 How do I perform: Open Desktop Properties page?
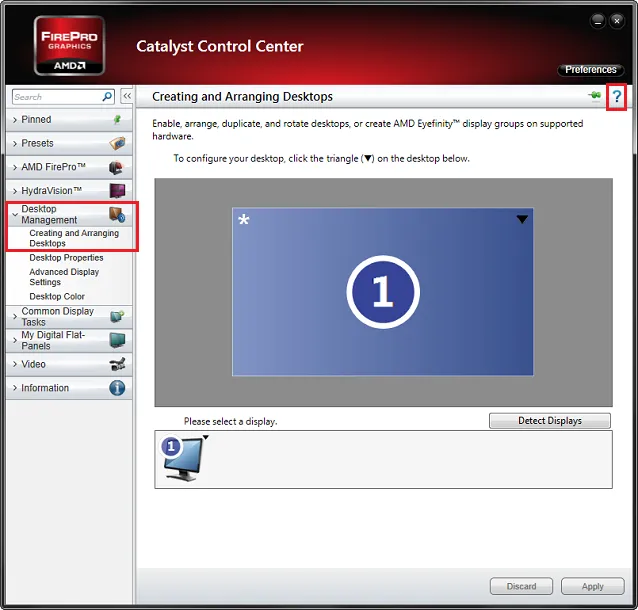[x=66, y=258]
